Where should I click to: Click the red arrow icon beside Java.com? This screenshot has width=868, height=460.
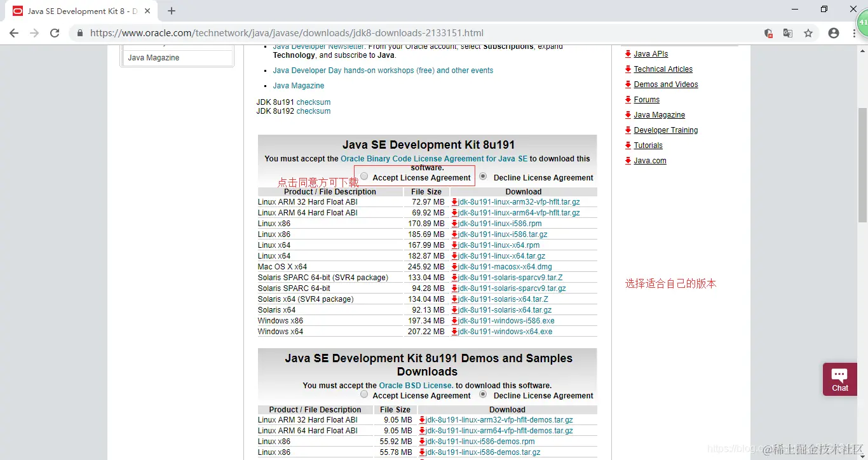click(x=628, y=161)
